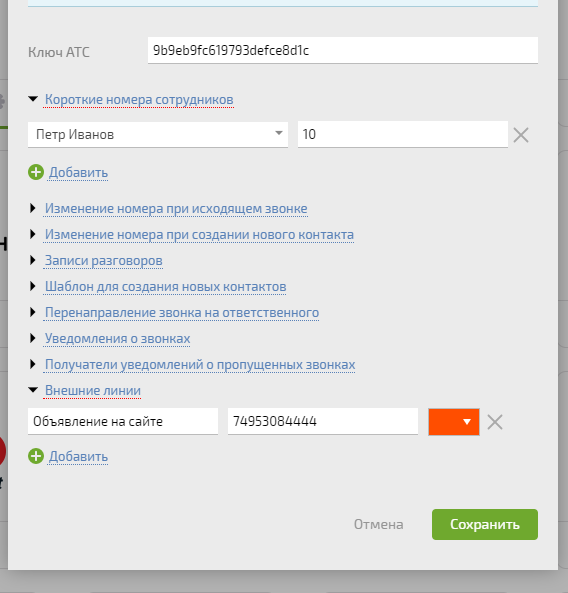Screen dimensions: 568x593
Task: Expand the Уведомления о звонках section
Action: tap(117, 338)
